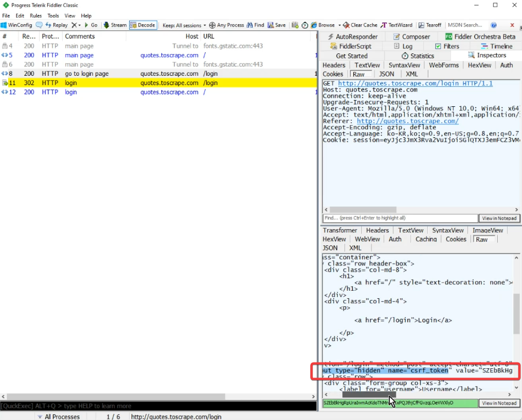The width and height of the screenshot is (522, 420).
Task: Open the Help menu
Action: point(86,16)
